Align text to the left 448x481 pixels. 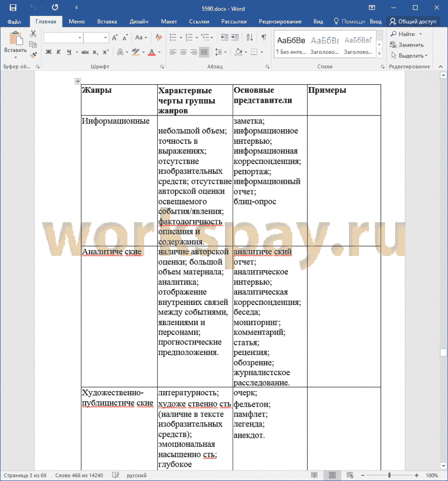(173, 52)
